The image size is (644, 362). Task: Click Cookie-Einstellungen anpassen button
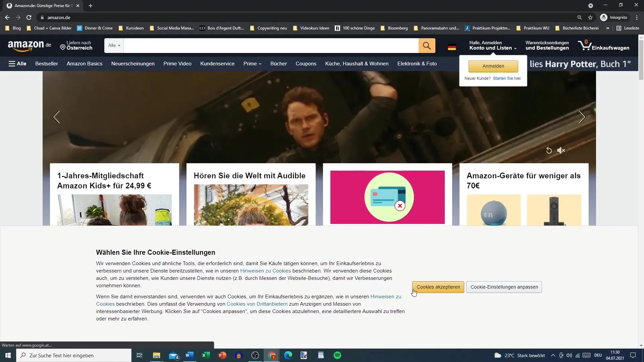pos(504,287)
